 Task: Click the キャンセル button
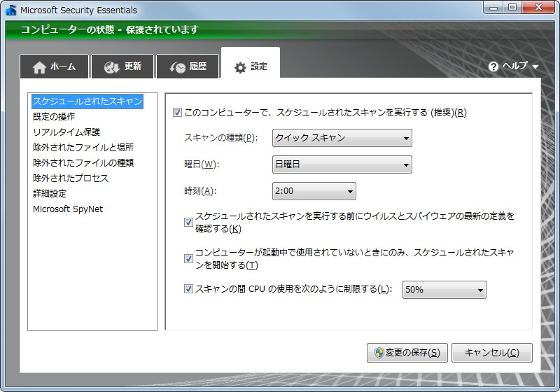coord(492,353)
